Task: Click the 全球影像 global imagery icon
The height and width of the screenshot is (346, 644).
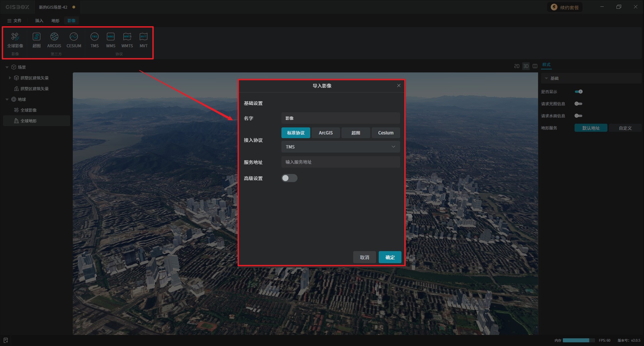Action: click(x=15, y=37)
